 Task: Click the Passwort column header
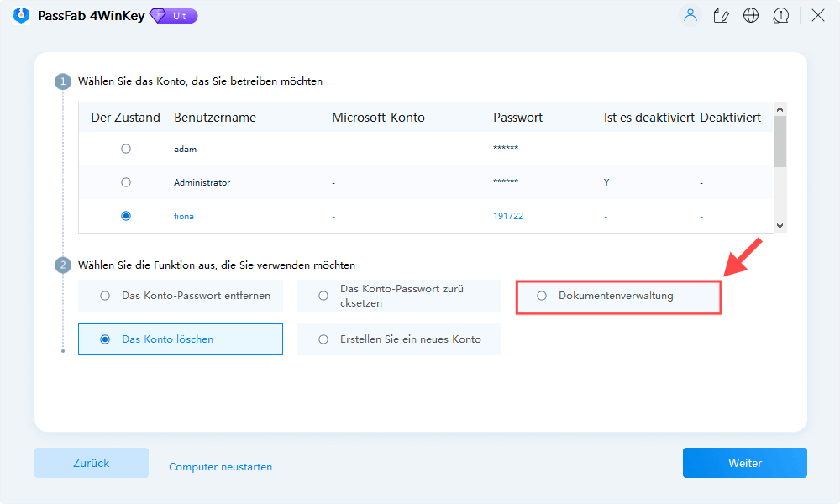point(517,118)
